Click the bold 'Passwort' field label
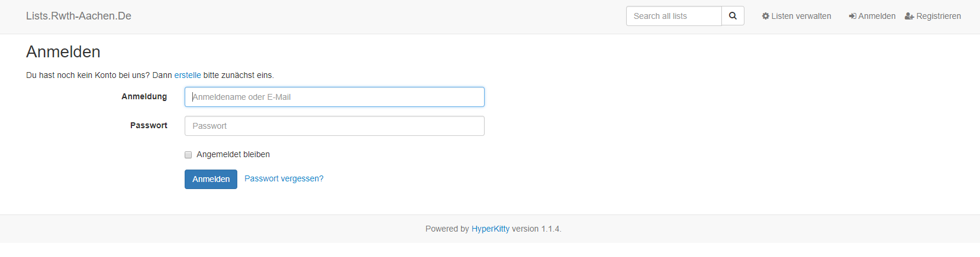 point(149,125)
